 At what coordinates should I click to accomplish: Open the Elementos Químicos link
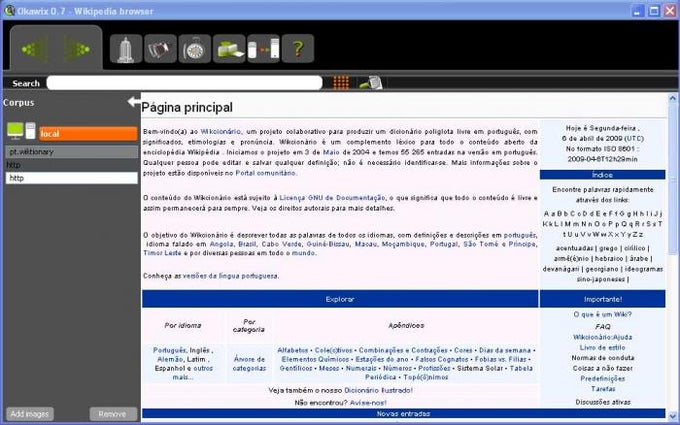tap(315, 359)
